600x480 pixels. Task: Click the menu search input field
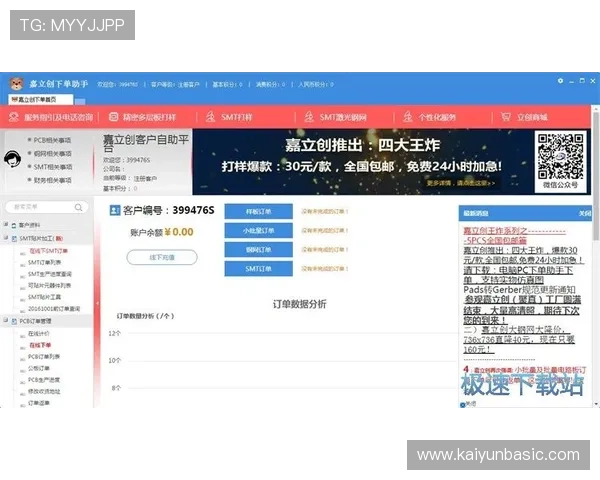47,207
